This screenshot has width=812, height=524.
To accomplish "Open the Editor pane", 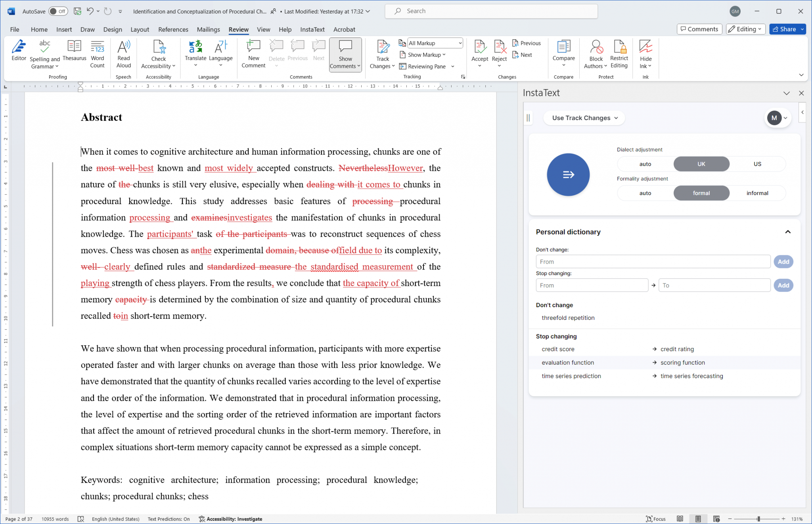I will point(19,53).
